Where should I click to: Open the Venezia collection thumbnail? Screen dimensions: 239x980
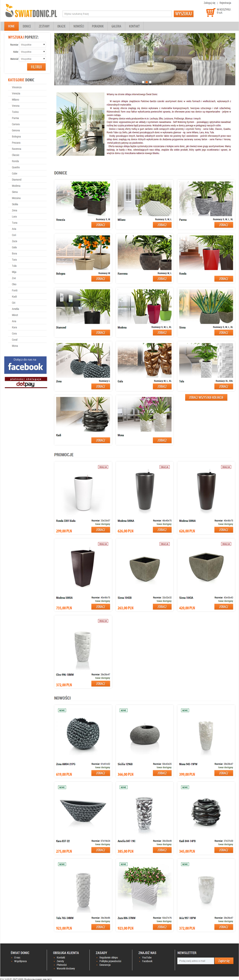pyautogui.click(x=83, y=199)
